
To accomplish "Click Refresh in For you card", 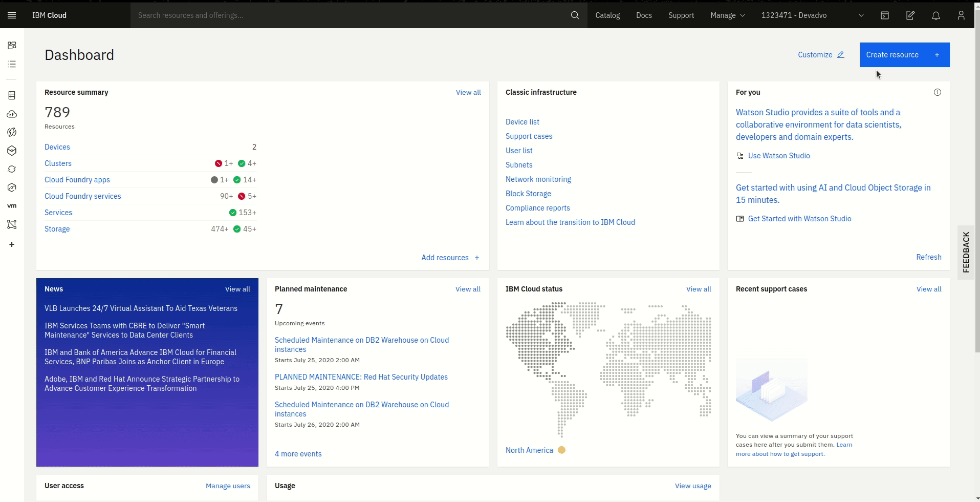I will 928,257.
